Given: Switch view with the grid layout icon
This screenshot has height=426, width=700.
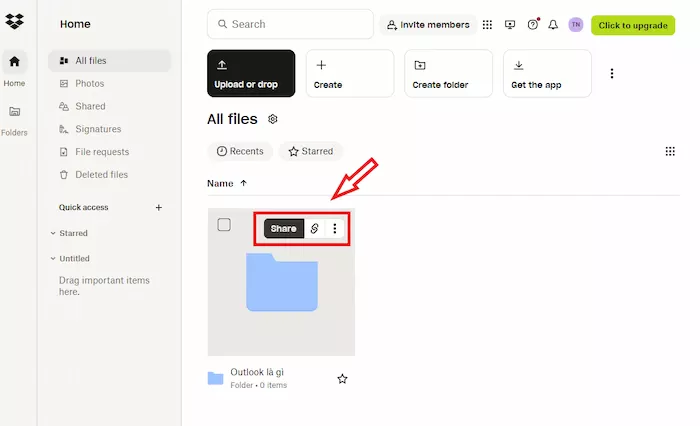Looking at the screenshot, I should (x=670, y=151).
